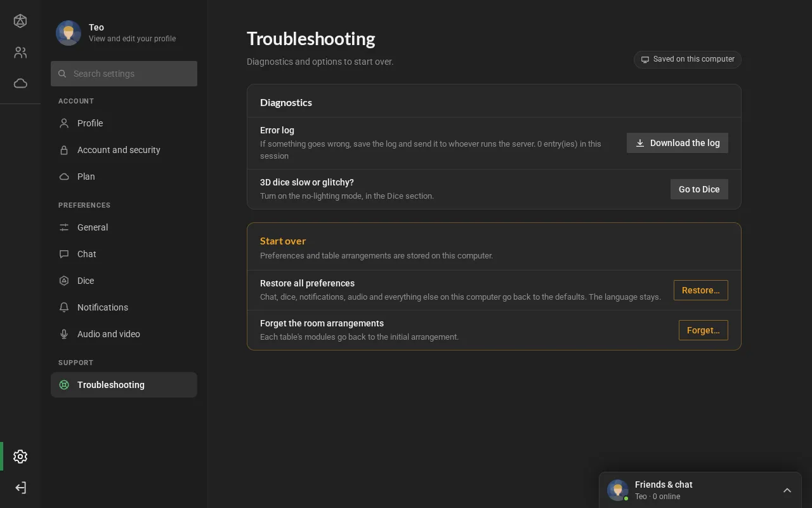Click Teo's profile avatar at top
Image resolution: width=812 pixels, height=508 pixels.
(69, 33)
